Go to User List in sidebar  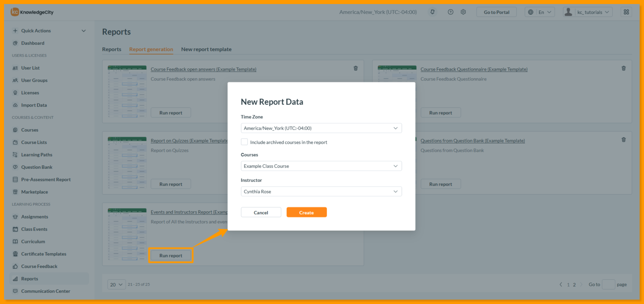(30, 68)
